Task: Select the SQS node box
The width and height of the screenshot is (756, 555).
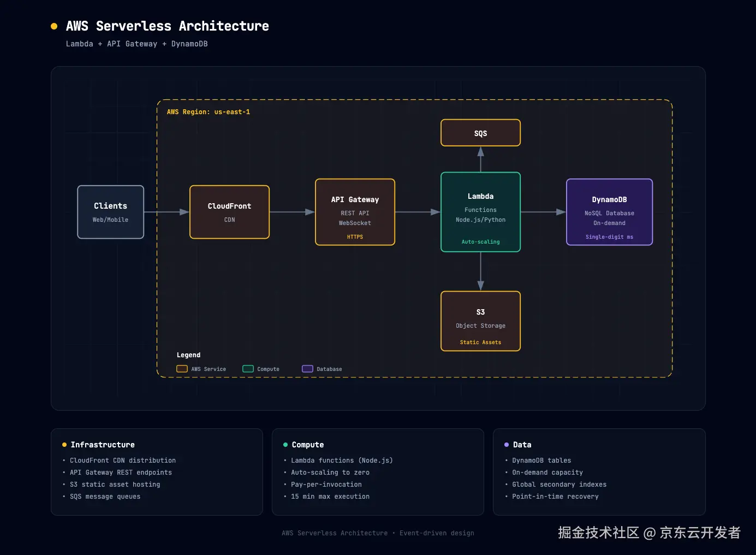Action: [x=480, y=133]
